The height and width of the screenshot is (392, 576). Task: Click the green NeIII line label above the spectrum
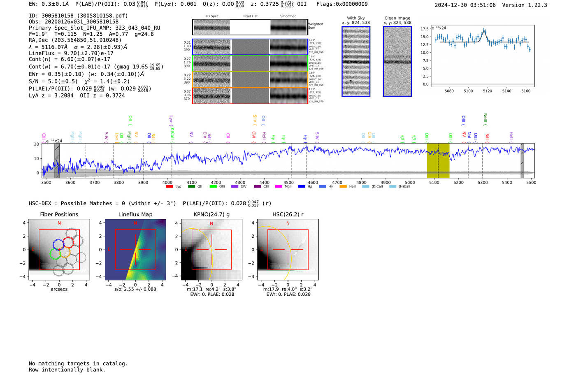(x=485, y=119)
